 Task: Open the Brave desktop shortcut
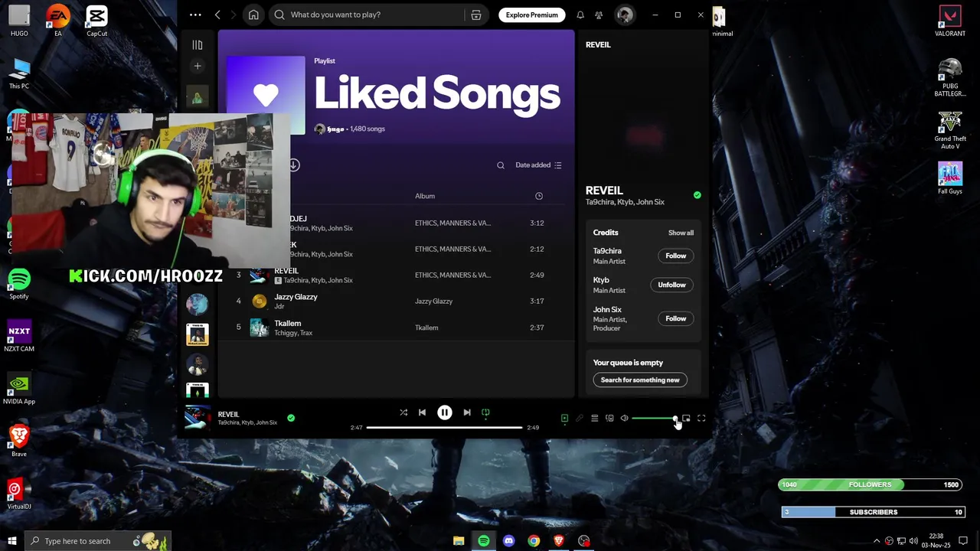click(19, 442)
